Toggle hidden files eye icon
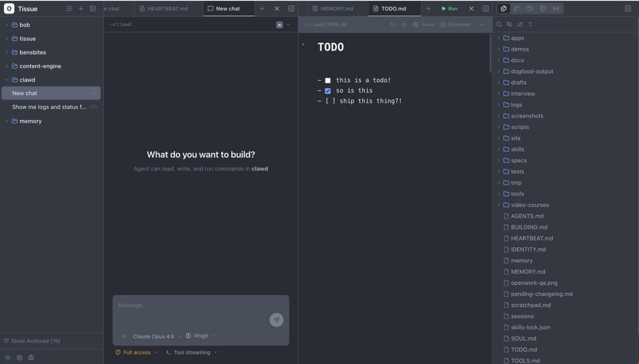Image resolution: width=639 pixels, height=364 pixels. (x=509, y=24)
